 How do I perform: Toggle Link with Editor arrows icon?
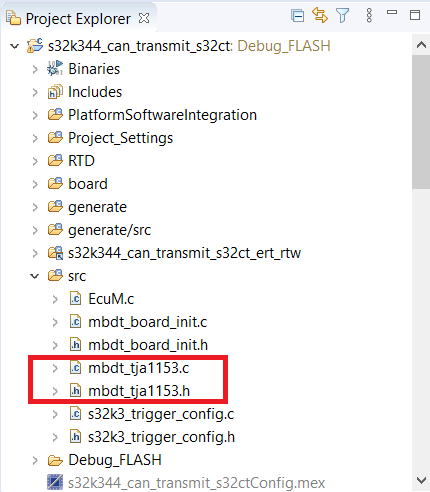click(x=320, y=15)
